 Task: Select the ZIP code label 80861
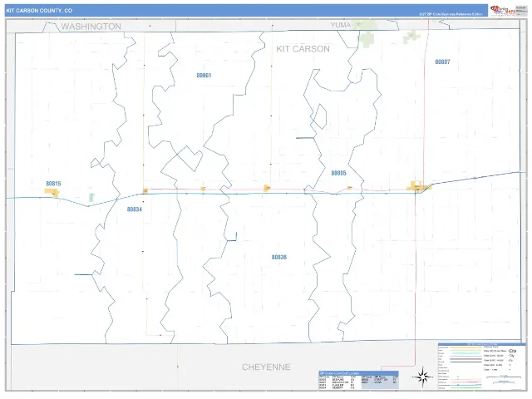204,76
